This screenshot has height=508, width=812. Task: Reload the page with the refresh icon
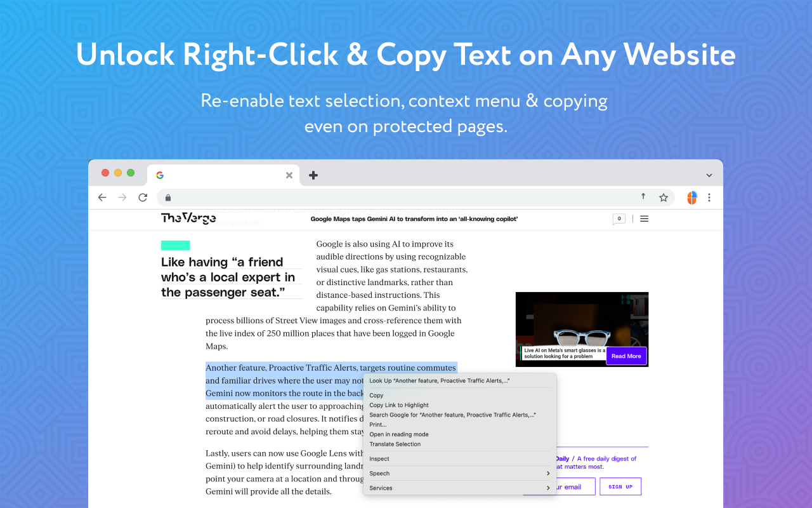(143, 197)
